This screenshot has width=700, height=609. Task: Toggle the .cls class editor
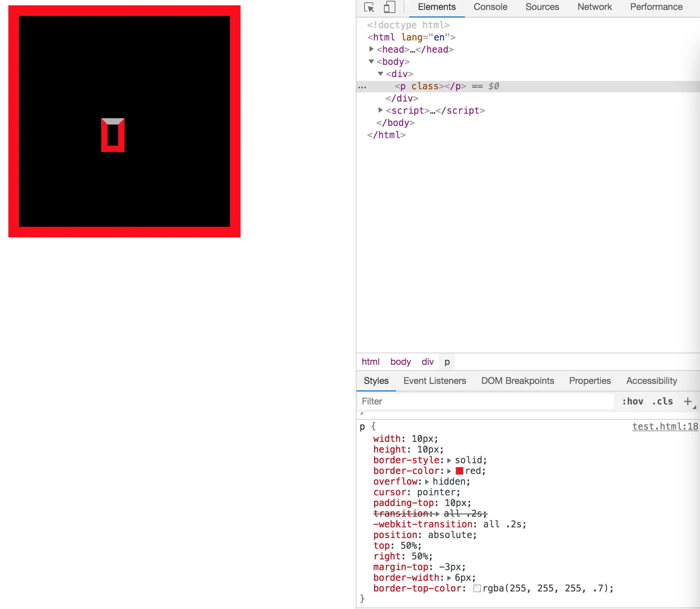(x=662, y=401)
